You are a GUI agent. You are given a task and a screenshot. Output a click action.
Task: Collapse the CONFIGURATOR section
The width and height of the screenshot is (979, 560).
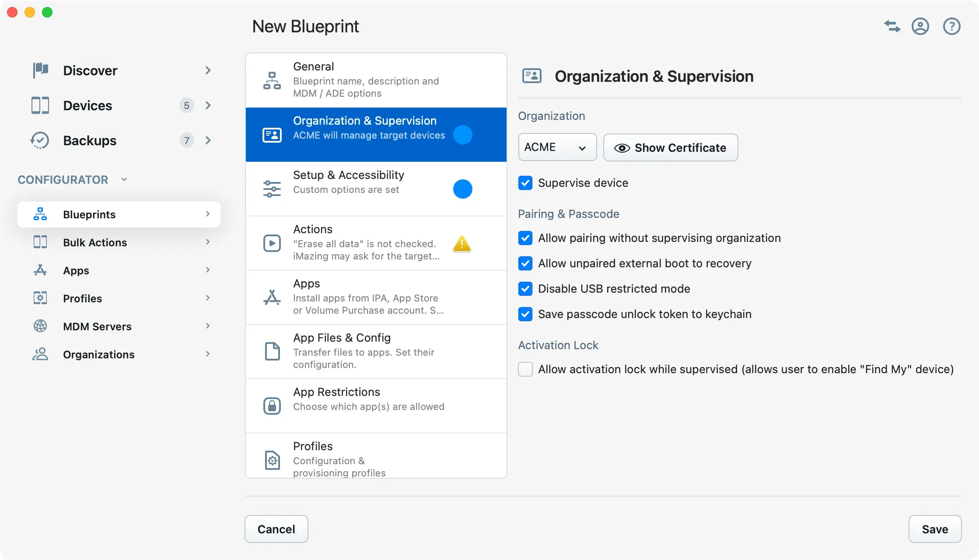coord(124,179)
